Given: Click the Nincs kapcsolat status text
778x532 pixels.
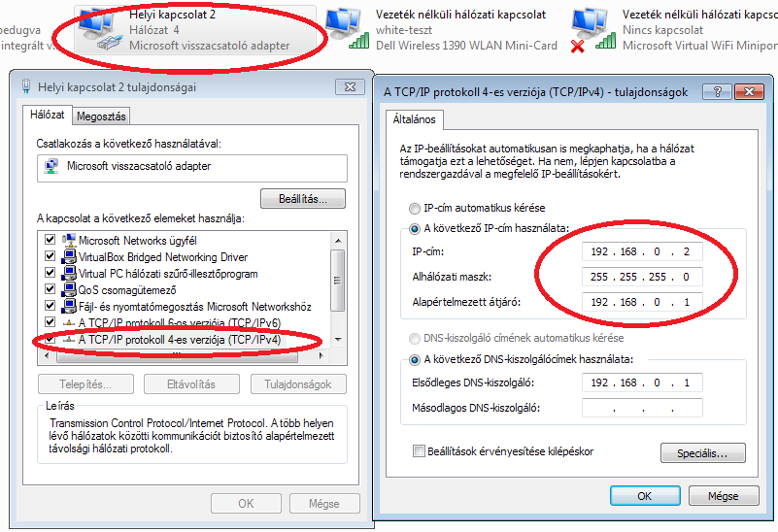Looking at the screenshot, I should (662, 30).
